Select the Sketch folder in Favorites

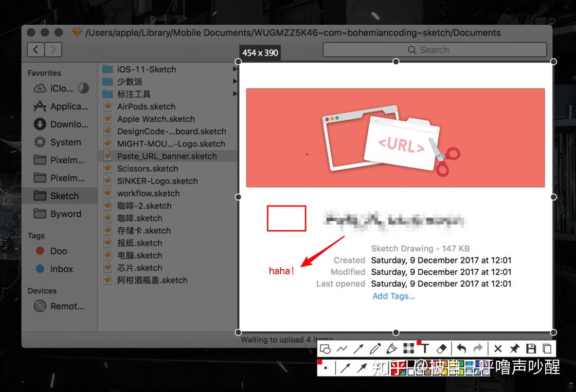[x=64, y=196]
